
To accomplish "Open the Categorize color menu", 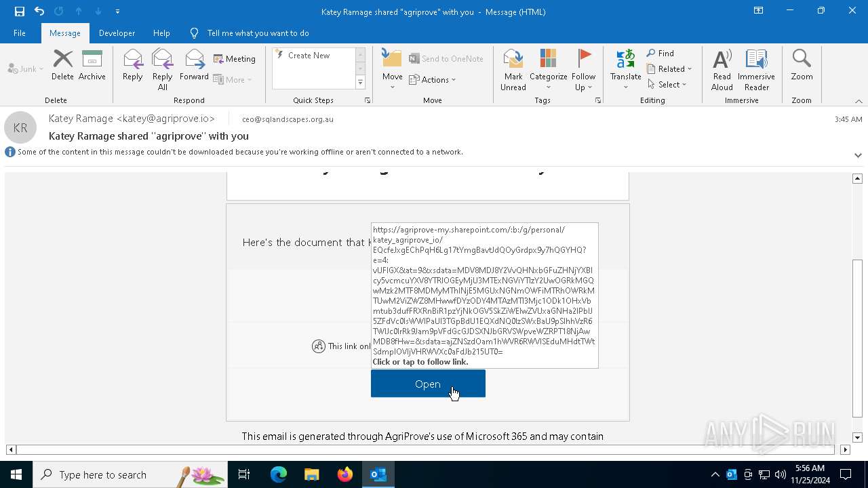I will pyautogui.click(x=548, y=70).
